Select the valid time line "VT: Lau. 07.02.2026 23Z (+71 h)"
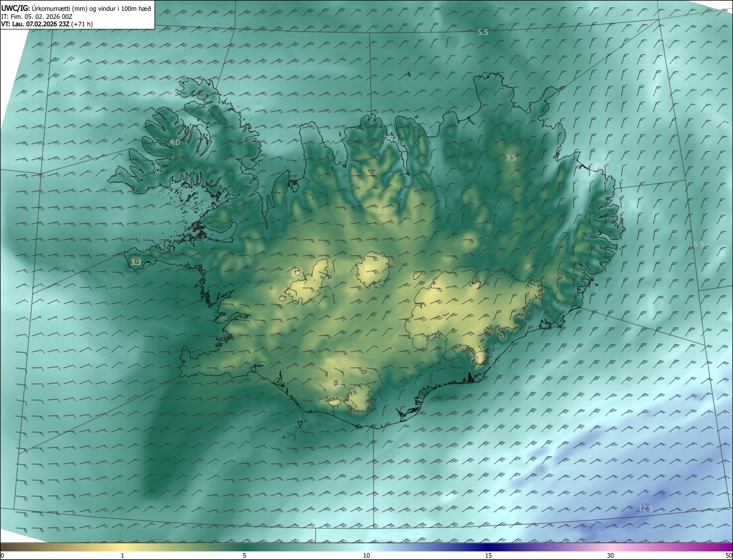 [46, 25]
